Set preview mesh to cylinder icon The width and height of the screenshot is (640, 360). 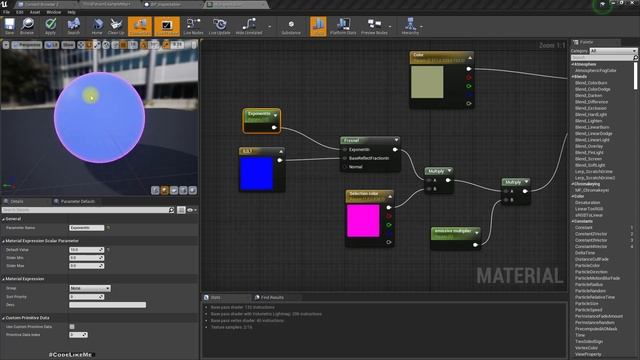(155, 190)
